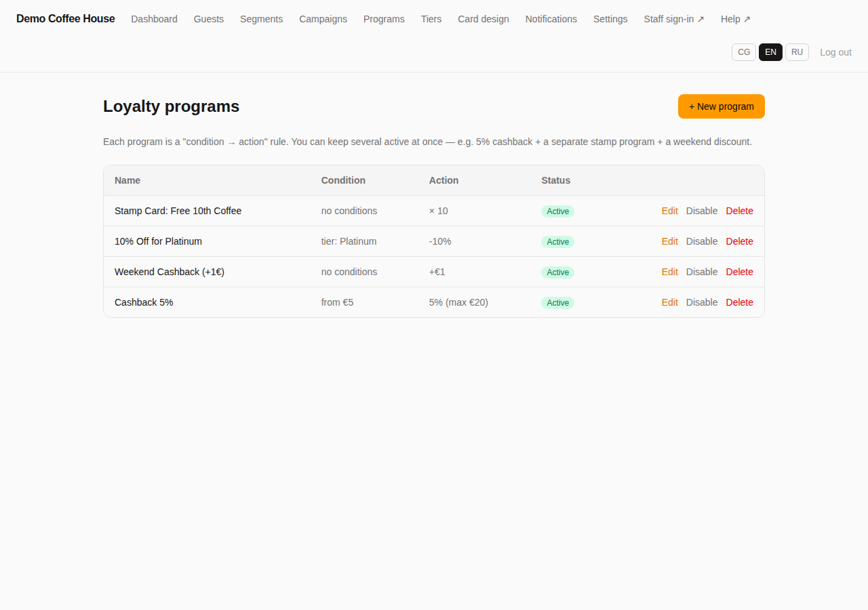
Task: Disable 10% Off for Platinum
Action: pyautogui.click(x=702, y=241)
